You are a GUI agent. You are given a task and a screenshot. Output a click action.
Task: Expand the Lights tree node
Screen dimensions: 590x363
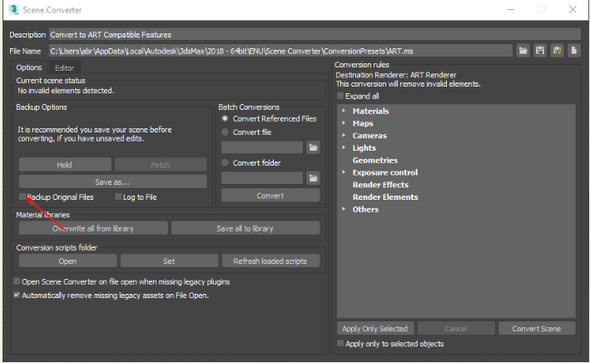click(x=344, y=147)
